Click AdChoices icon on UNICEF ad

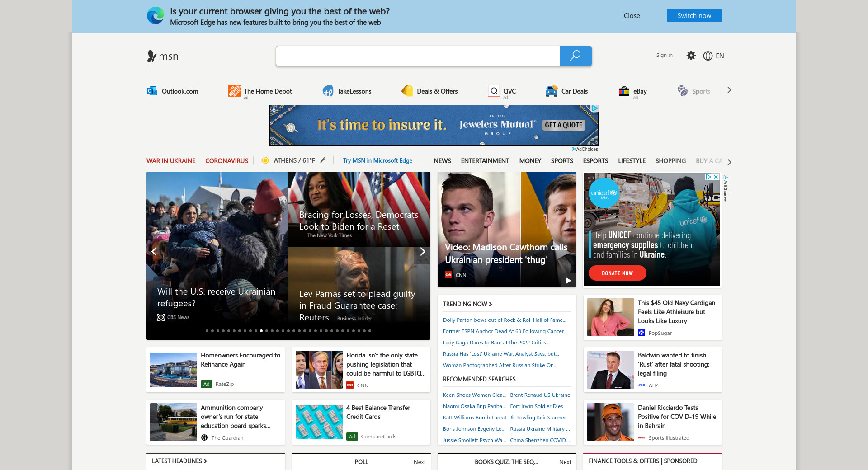(x=708, y=177)
